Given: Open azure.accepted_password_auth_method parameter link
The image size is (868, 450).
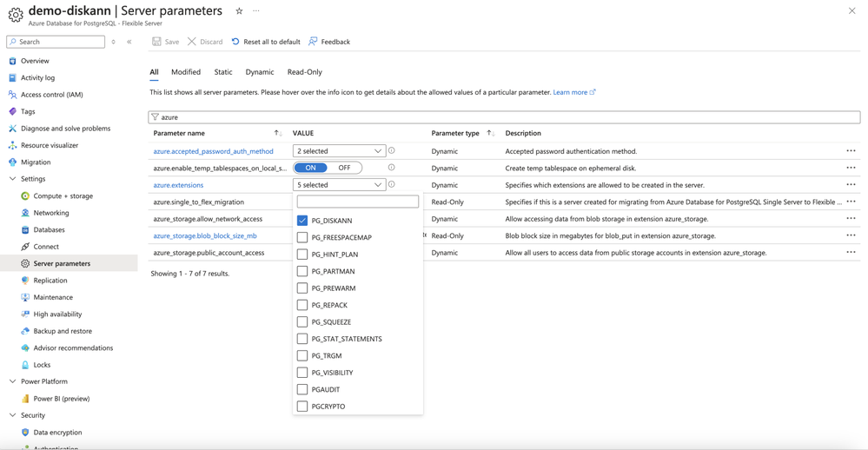Looking at the screenshot, I should tap(213, 151).
